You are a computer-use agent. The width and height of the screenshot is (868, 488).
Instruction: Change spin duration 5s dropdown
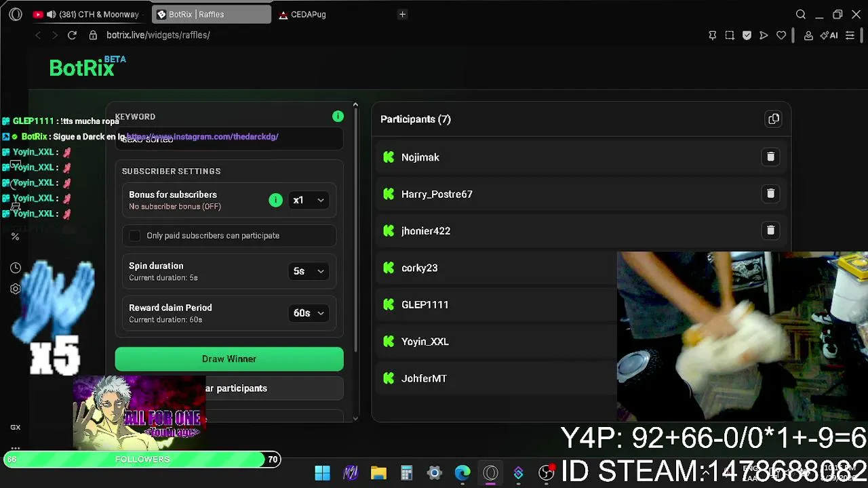point(309,271)
